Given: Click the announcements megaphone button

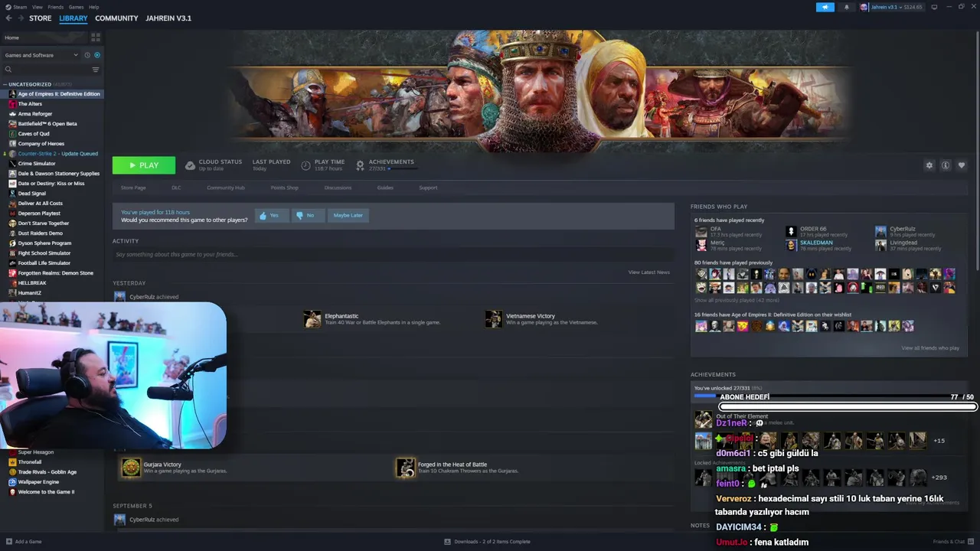Looking at the screenshot, I should [825, 7].
